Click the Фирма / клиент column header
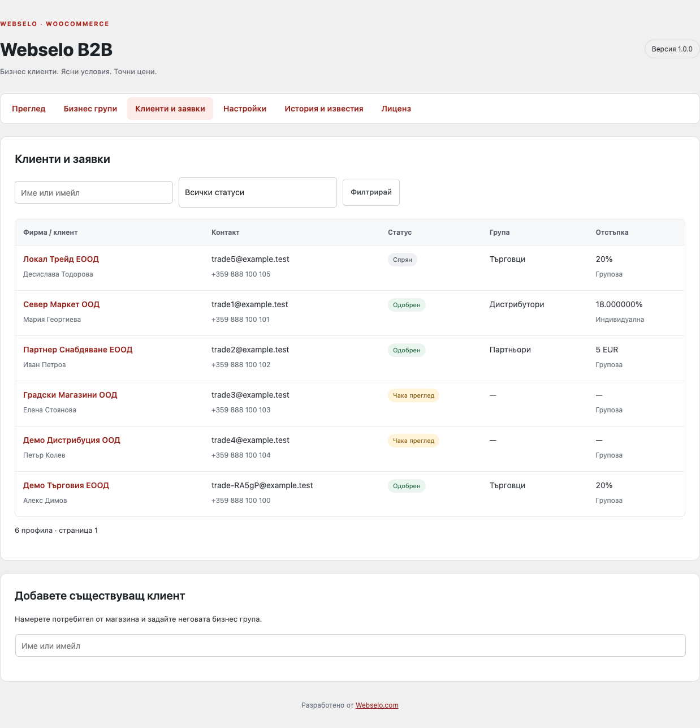Screen dimensions: 700x728 [x=50, y=232]
